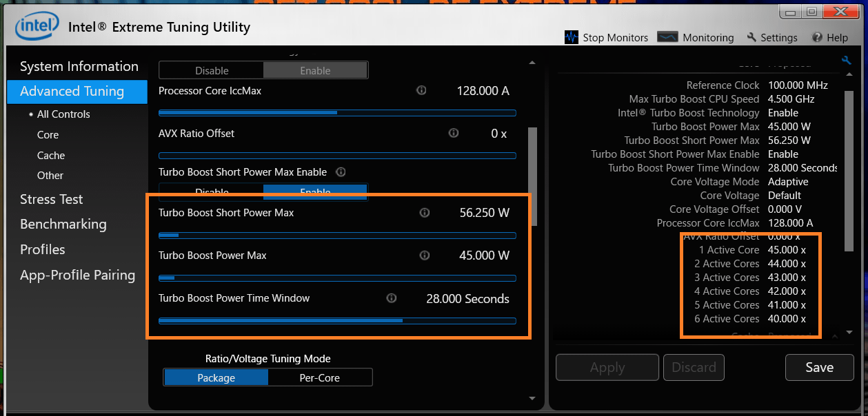Show info for Turbo Boost Short Power Max
The width and height of the screenshot is (868, 416).
tap(425, 213)
